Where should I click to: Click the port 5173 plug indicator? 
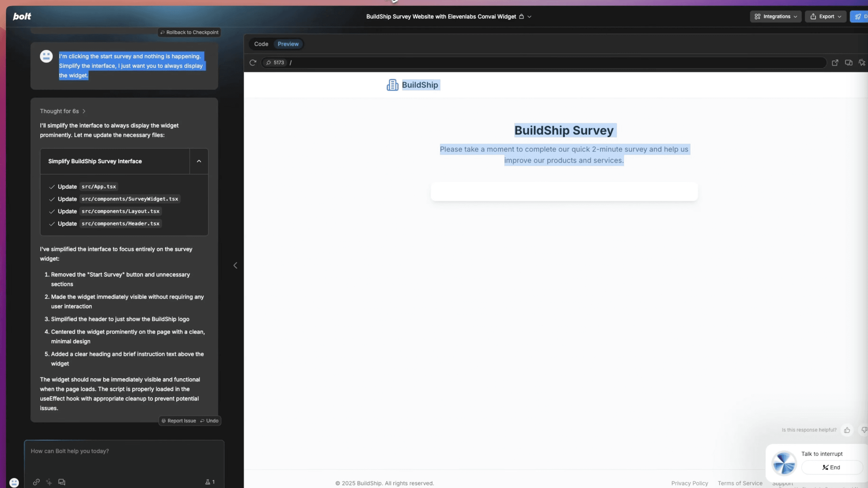coord(275,63)
